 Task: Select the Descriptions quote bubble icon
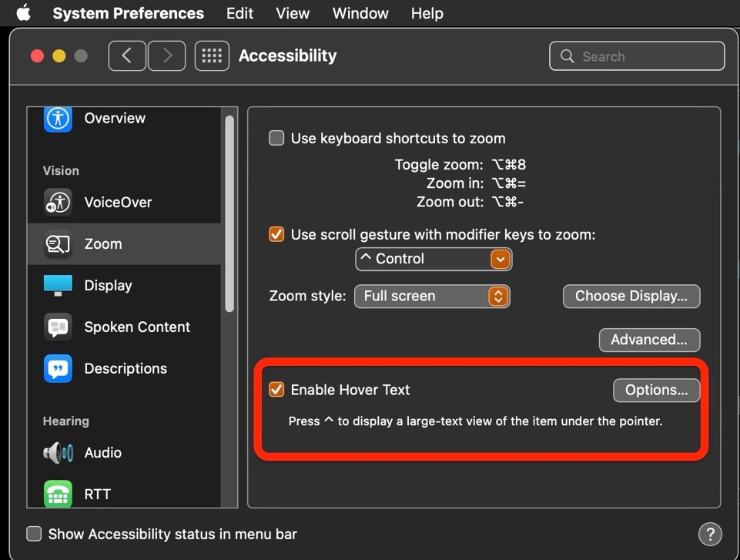click(x=58, y=368)
